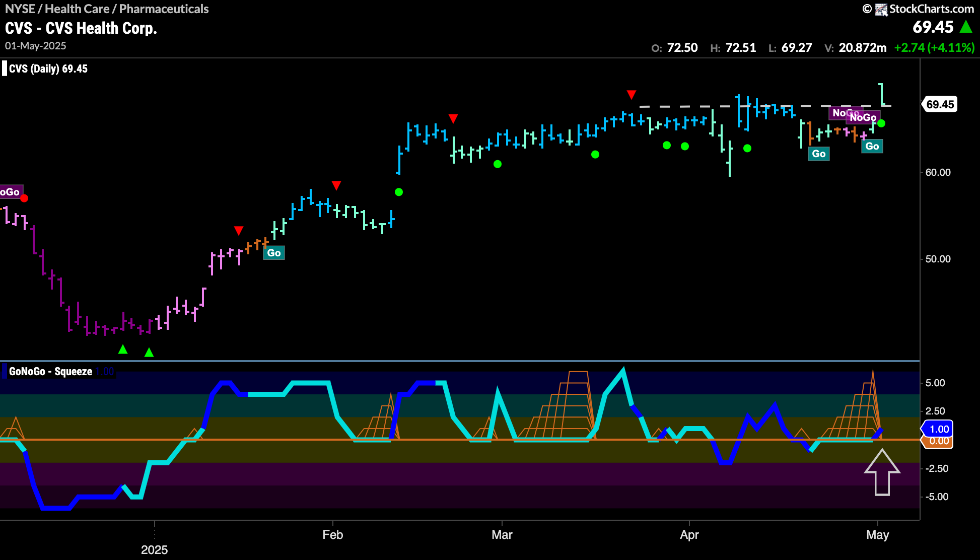This screenshot has width=980, height=560.
Task: Click the GoNoGo - Squeeze indicator label
Action: pos(50,372)
